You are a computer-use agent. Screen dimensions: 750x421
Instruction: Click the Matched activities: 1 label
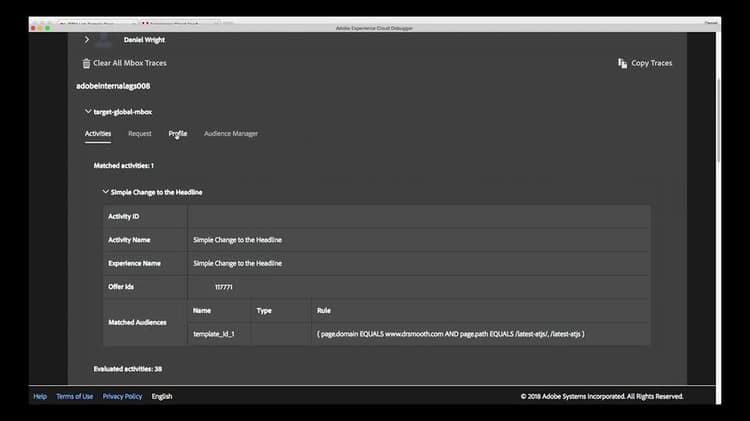click(x=124, y=166)
